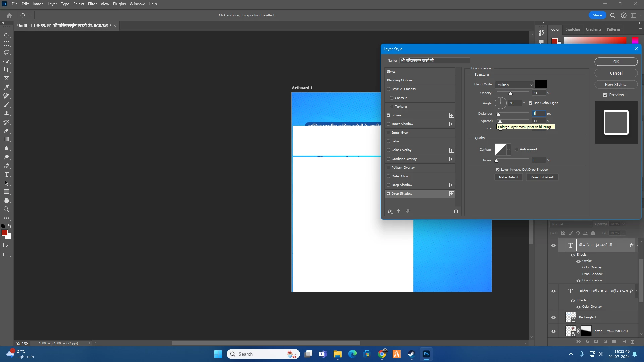Select the Eyedropper tool
The image size is (644, 362).
point(6,87)
